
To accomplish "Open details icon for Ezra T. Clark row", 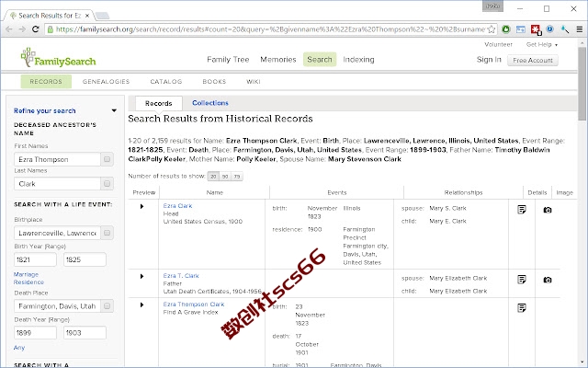I will pos(522,280).
